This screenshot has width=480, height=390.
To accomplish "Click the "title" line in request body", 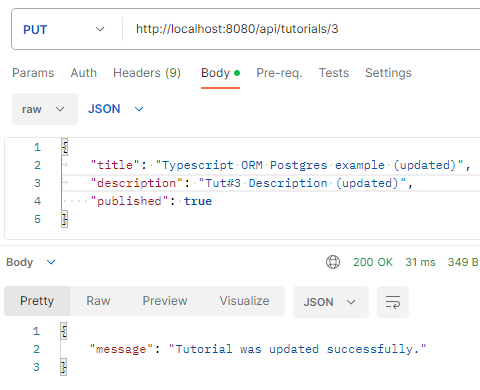I will [280, 165].
